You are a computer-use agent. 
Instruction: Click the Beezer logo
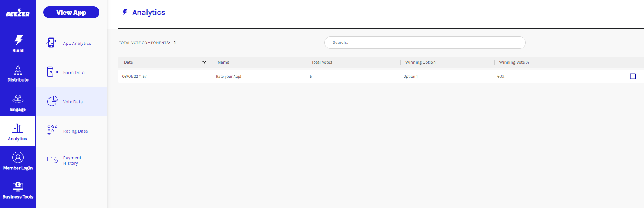(x=18, y=13)
